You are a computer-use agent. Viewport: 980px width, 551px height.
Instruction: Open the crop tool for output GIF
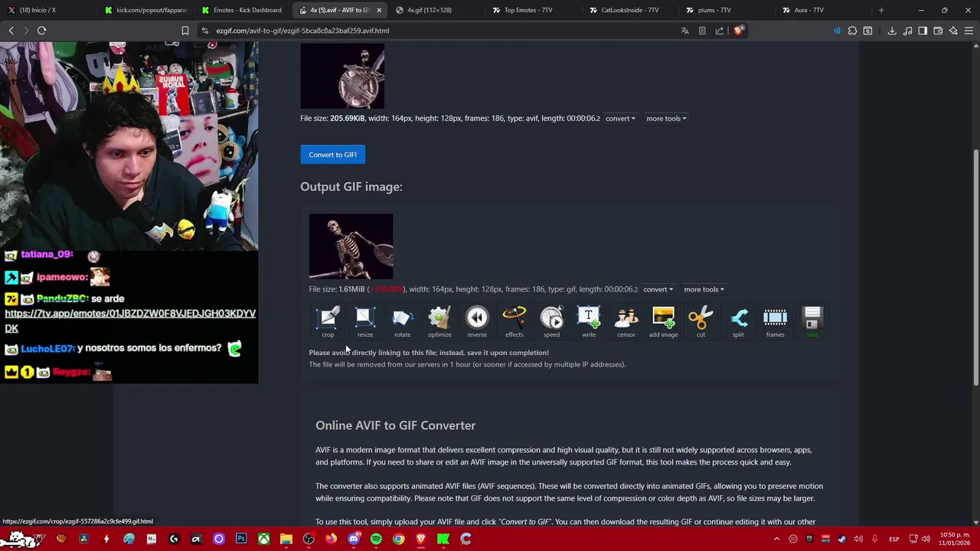point(328,321)
